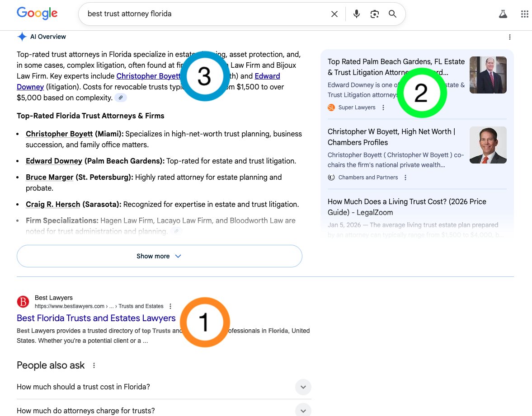Click the Chambers and Partners favicon
The height and width of the screenshot is (416, 532).
(x=331, y=178)
